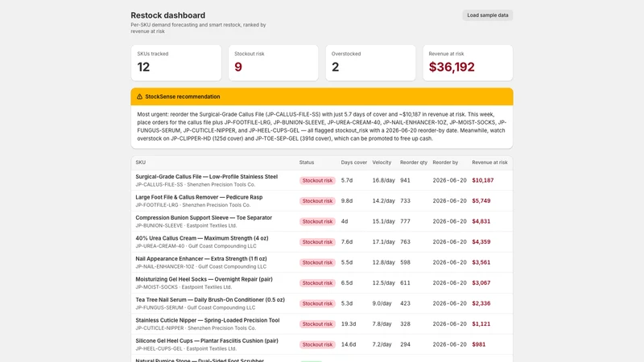Click the 9.0/day velocity cell

[x=382, y=303]
